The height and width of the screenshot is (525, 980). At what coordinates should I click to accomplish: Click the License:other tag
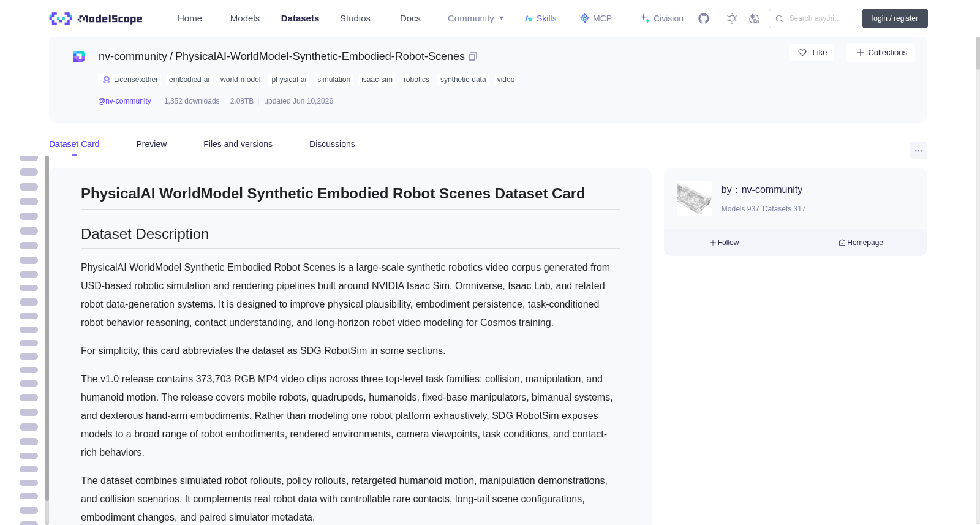[130, 80]
